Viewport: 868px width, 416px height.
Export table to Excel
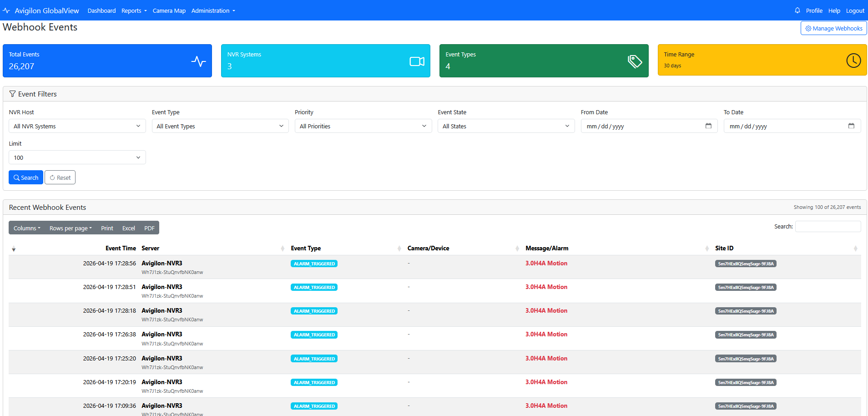coord(129,228)
